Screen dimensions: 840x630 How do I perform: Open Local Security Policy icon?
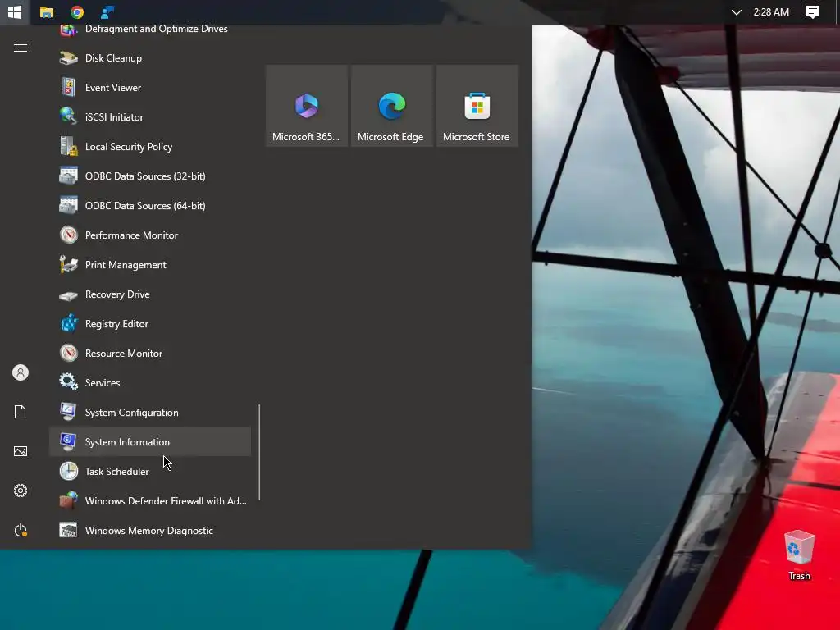click(69, 146)
